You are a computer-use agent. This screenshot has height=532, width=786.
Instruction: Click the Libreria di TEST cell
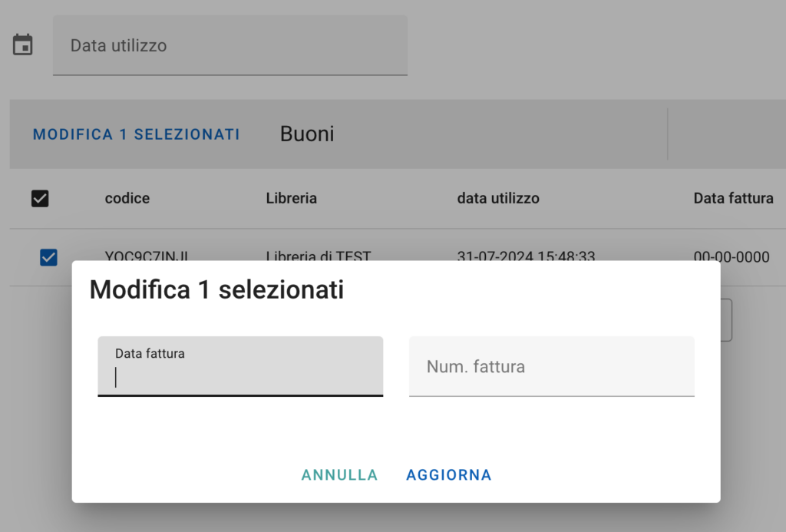(x=319, y=256)
